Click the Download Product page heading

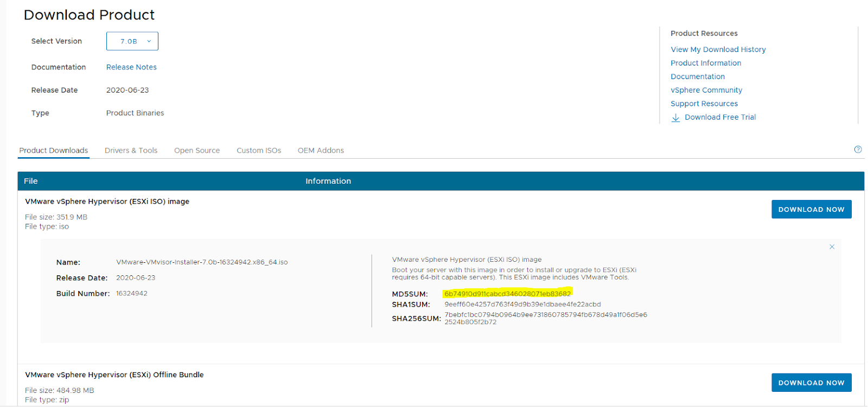[x=89, y=15]
